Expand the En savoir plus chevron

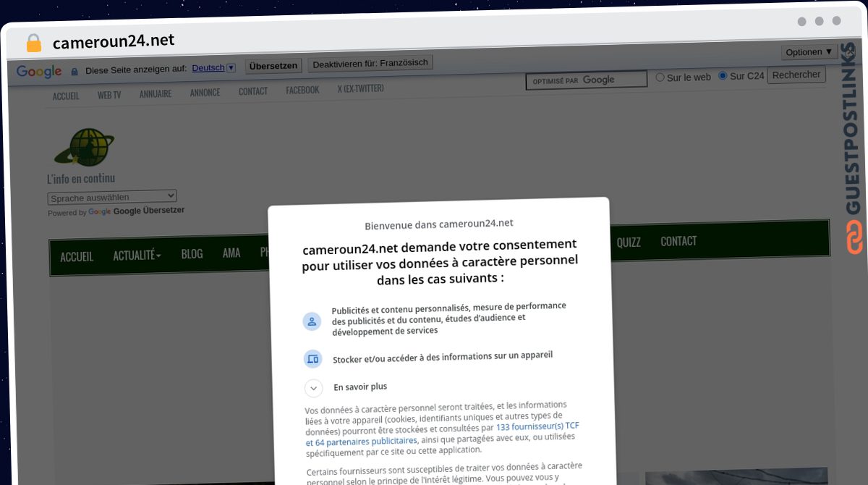[313, 389]
